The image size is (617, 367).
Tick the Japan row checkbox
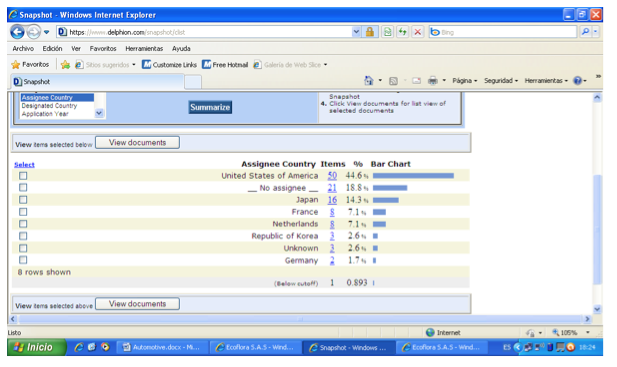(x=23, y=200)
